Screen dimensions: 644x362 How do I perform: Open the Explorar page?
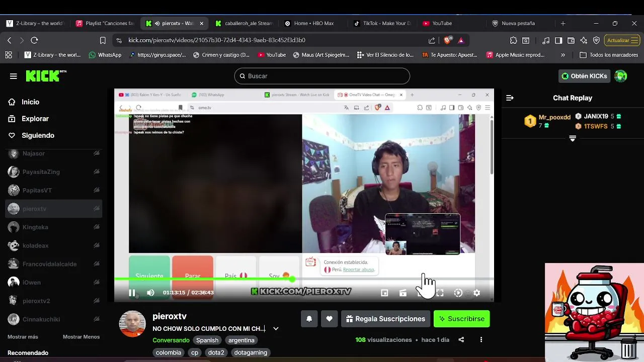pos(35,119)
